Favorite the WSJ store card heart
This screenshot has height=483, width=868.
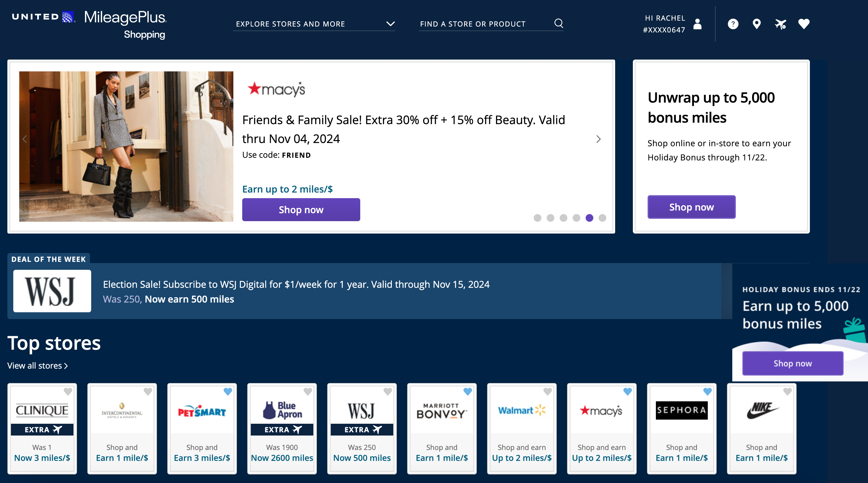[388, 392]
